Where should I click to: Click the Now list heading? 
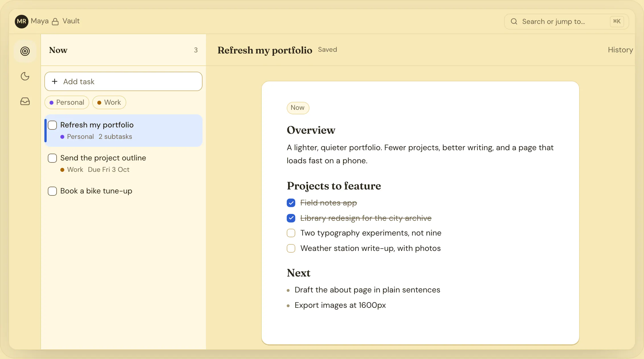(x=58, y=50)
